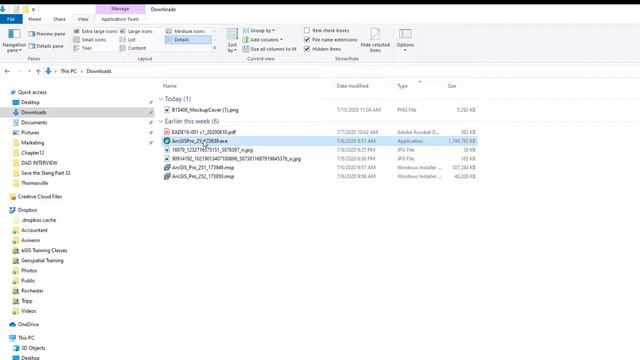This screenshot has width=640, height=360.
Task: Click the Manage contextual tab
Action: (120, 9)
